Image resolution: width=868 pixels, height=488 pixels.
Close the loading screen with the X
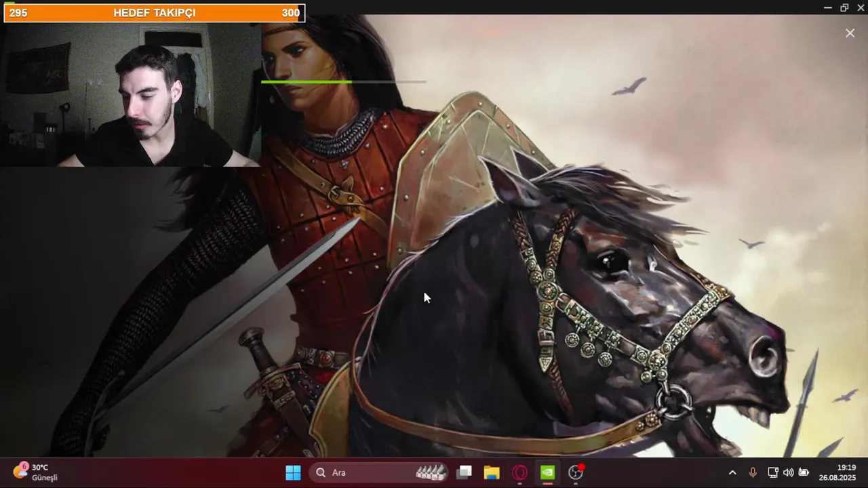[850, 33]
